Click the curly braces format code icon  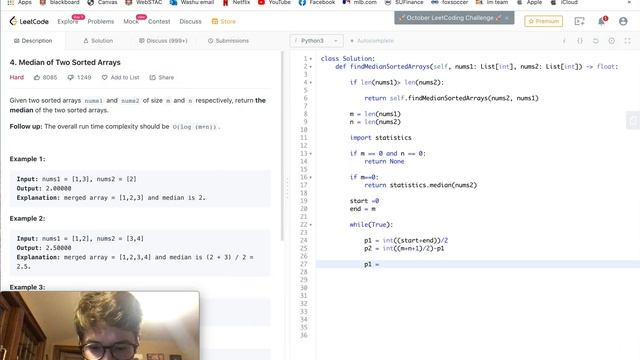(580, 41)
